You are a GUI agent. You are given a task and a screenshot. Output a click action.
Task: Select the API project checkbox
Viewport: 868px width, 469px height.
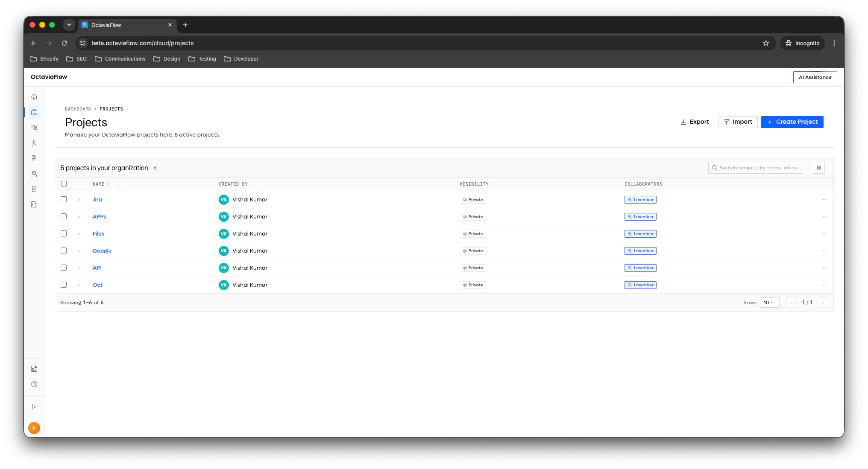64,268
